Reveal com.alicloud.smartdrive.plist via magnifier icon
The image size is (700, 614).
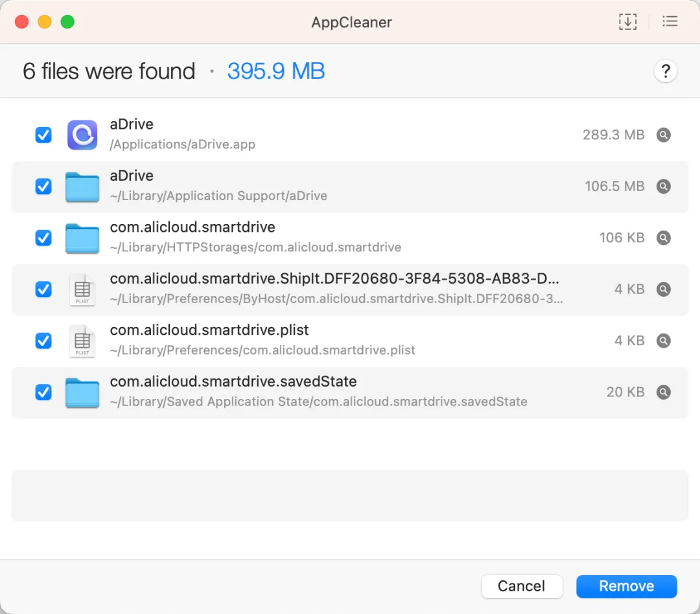pyautogui.click(x=664, y=341)
